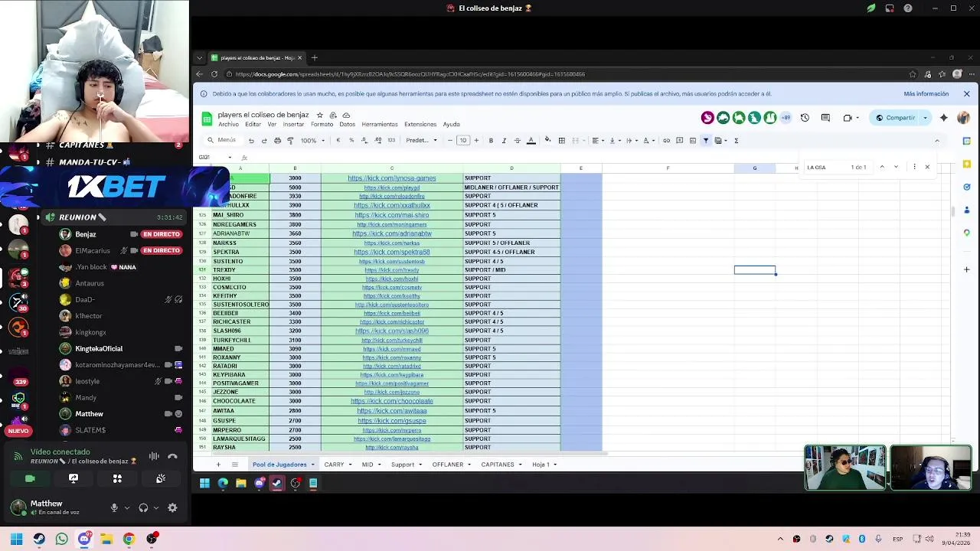The image size is (980, 551).
Task: Open Pool de Jugadores tab menu arrow
Action: (312, 465)
